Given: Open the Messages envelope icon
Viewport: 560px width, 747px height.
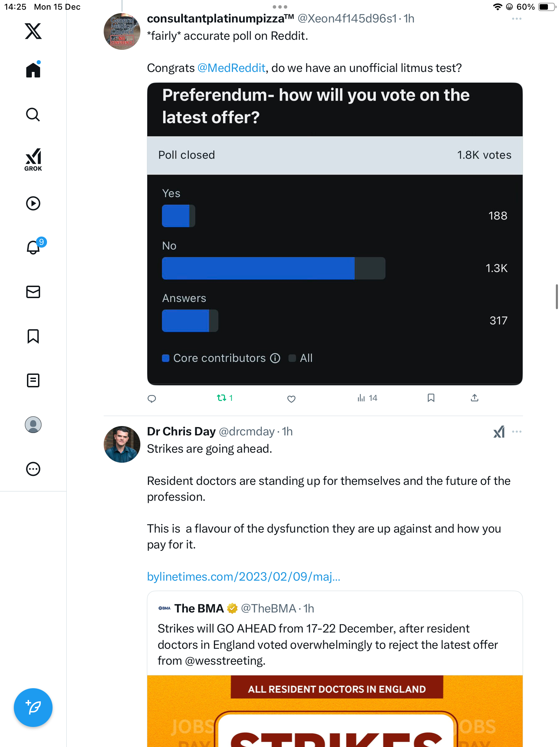Looking at the screenshot, I should (33, 292).
